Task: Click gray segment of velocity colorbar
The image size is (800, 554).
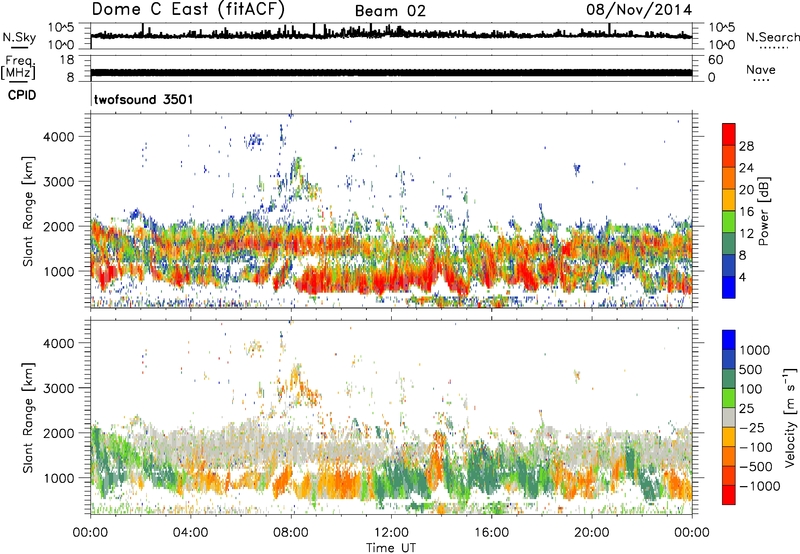Action: 729,418
